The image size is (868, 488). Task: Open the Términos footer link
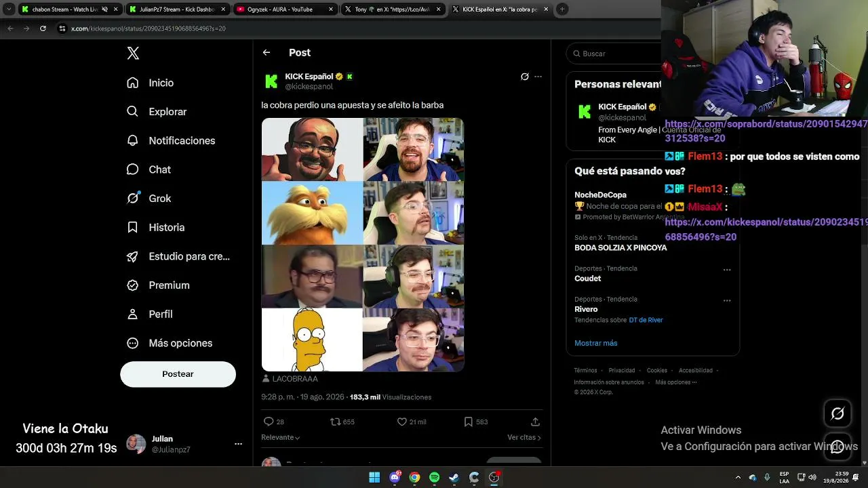(x=585, y=371)
